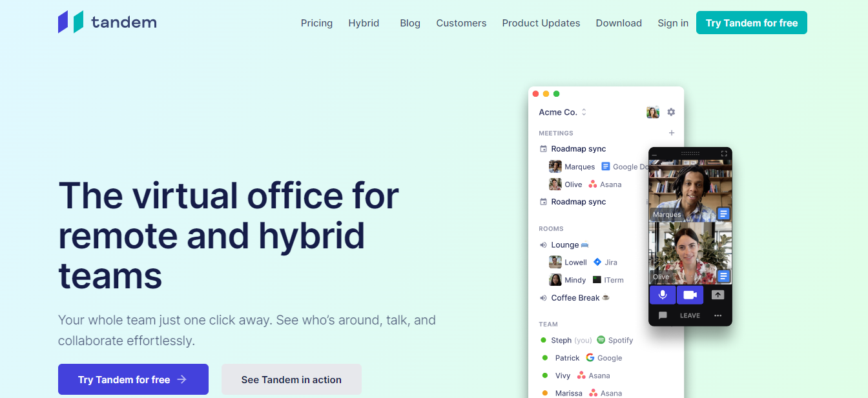The height and width of the screenshot is (398, 868).
Task: Click the Tandem logo in the header
Action: pos(107,23)
